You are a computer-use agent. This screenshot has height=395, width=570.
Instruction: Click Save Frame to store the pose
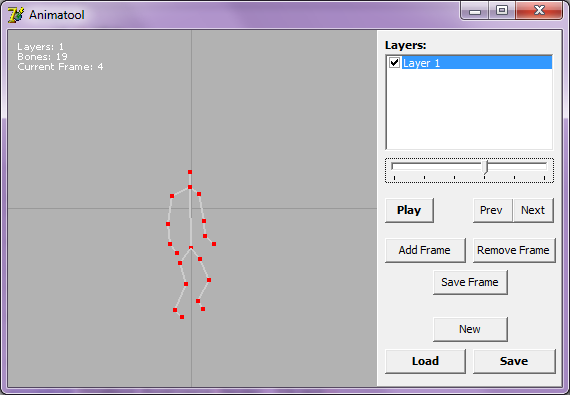[470, 282]
